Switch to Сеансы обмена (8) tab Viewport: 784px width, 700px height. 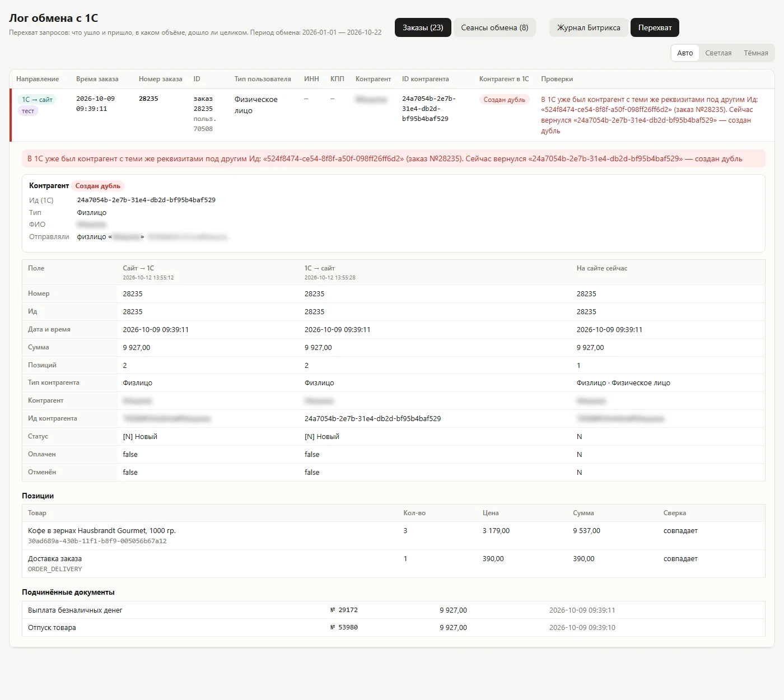tap(494, 27)
